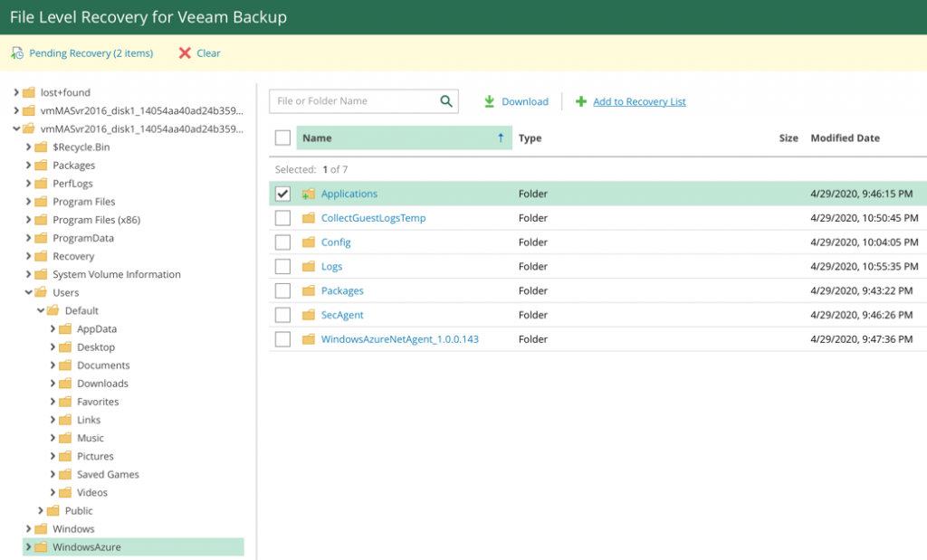Click the Public folder icon in tree
The height and width of the screenshot is (560, 927).
click(53, 511)
